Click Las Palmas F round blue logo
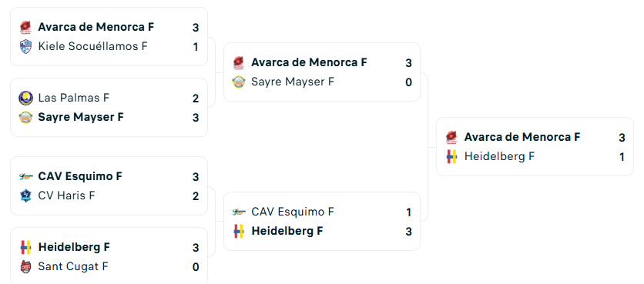Viewport: 644px width, 284px height. (26, 98)
